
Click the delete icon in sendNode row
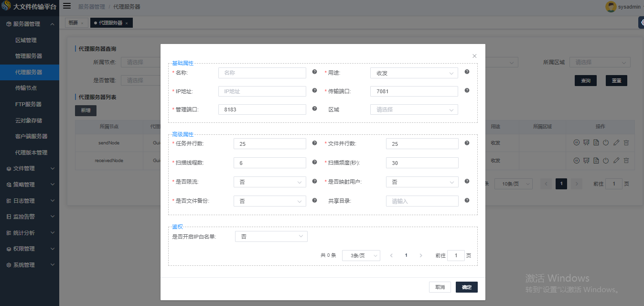click(626, 142)
